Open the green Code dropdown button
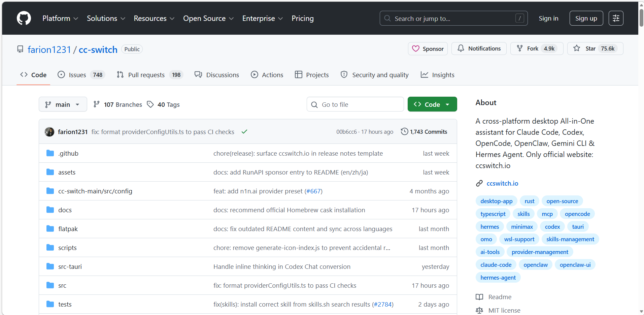The height and width of the screenshot is (315, 644). [432, 104]
